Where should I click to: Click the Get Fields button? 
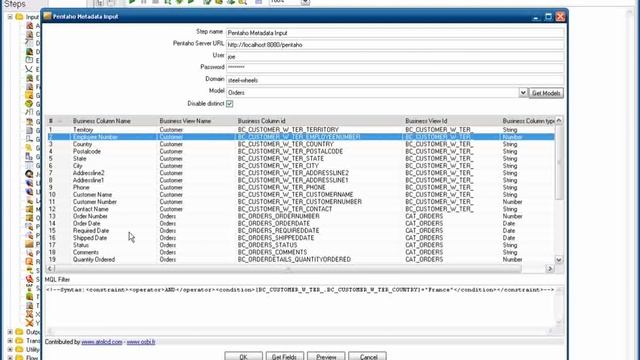coord(284,356)
